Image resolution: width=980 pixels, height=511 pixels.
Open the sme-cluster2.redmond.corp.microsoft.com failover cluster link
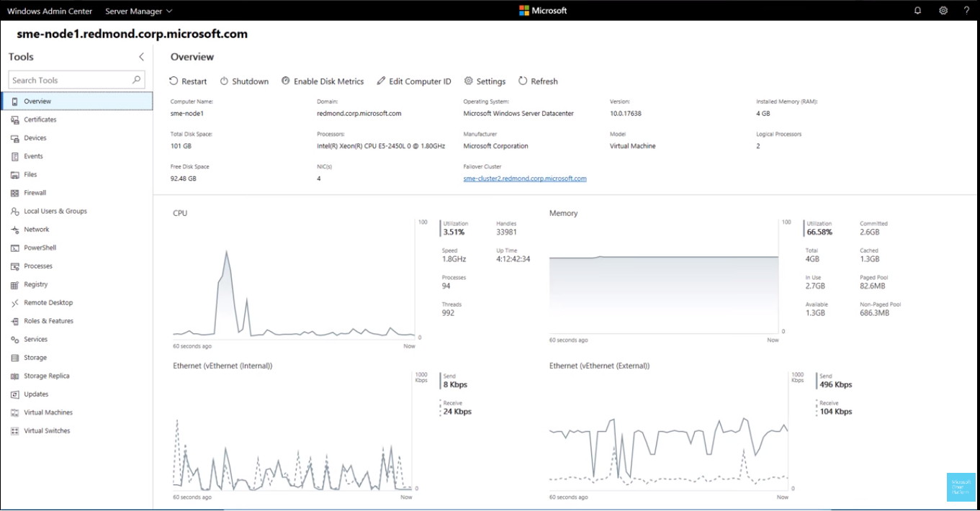point(525,178)
